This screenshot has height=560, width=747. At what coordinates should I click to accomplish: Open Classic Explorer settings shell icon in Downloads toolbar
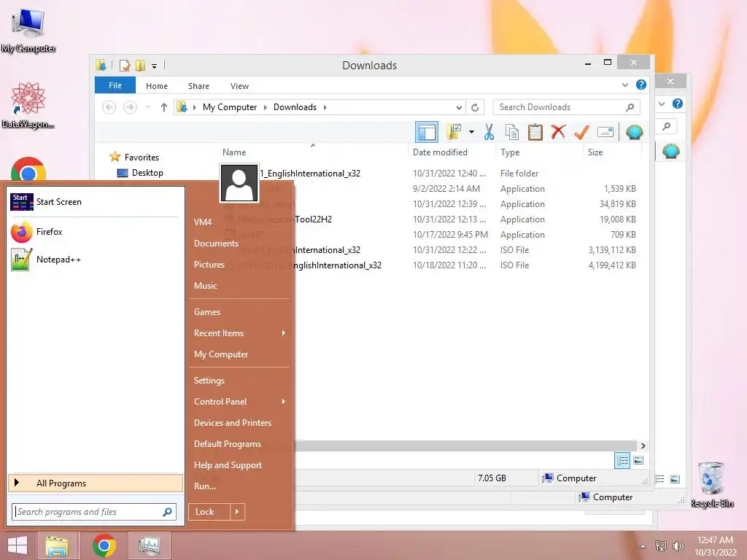coord(634,132)
